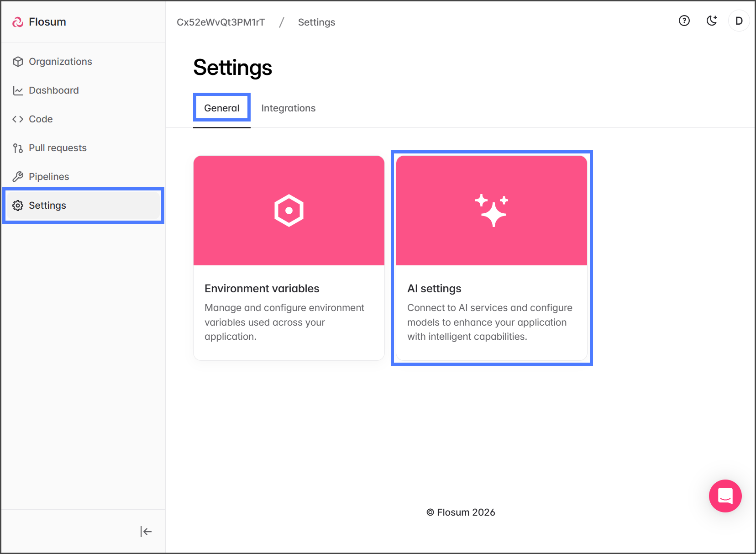756x554 pixels.
Task: Open the Code section
Action: point(41,119)
